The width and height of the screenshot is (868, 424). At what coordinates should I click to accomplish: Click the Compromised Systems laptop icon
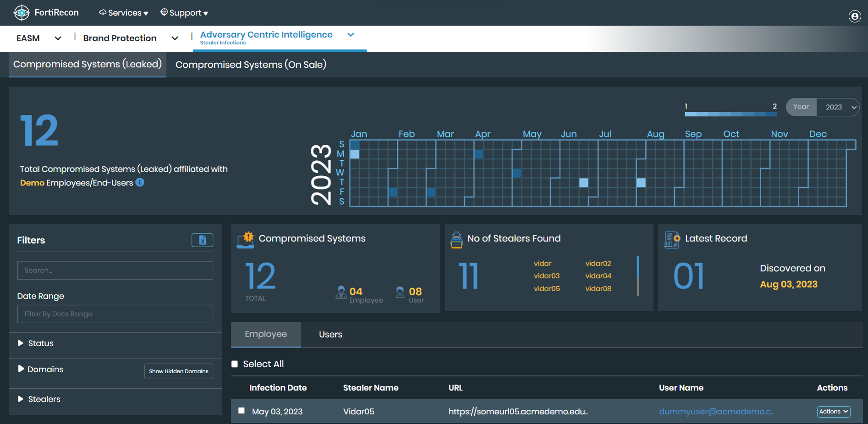point(245,239)
